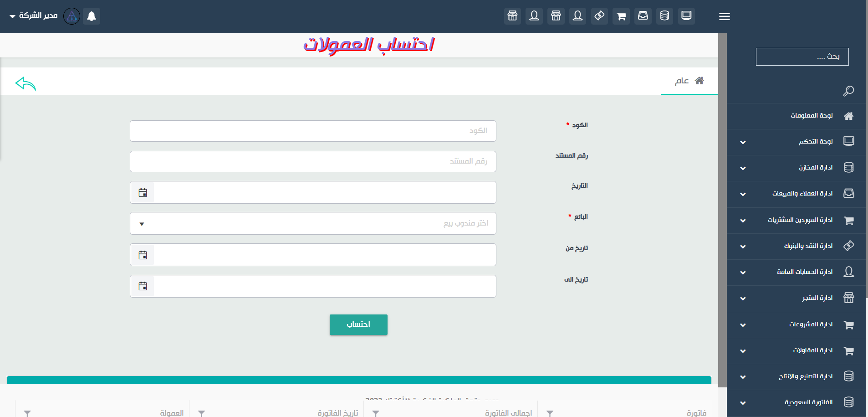Screen dimensions: 868x417
Task: Click the cash ticket icon in top toolbar
Action: (x=599, y=16)
